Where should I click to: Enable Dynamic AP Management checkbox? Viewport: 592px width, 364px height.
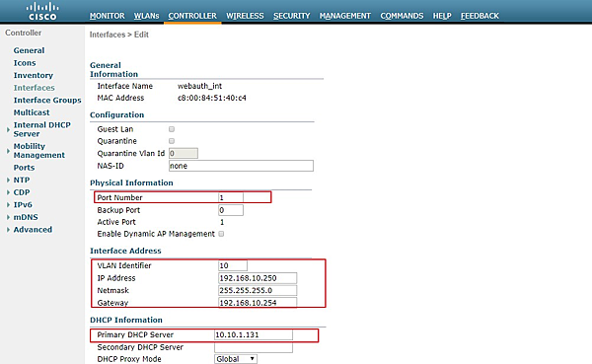pyautogui.click(x=221, y=234)
